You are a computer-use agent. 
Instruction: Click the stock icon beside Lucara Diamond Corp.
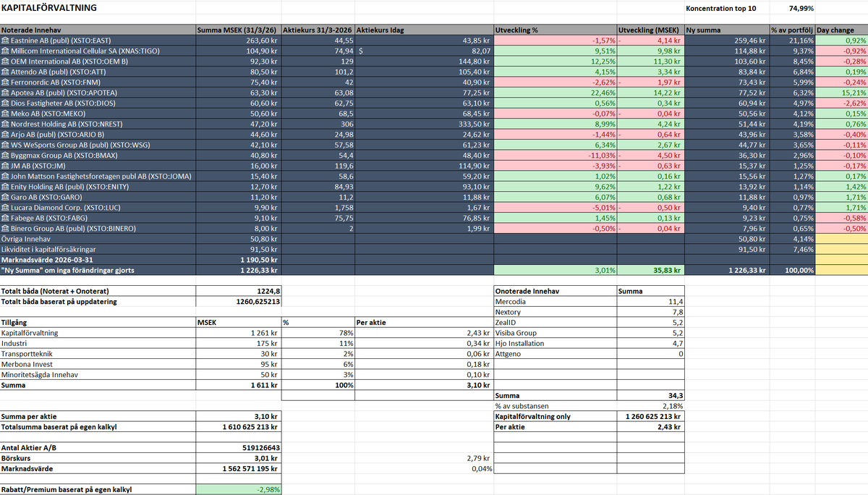5,208
